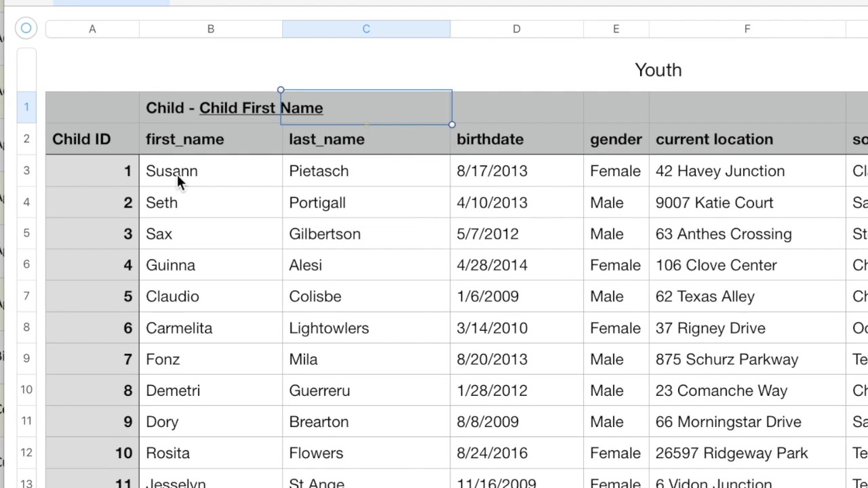
Task: Click the bottom-right selection handle of the selected cell
Action: click(x=452, y=125)
